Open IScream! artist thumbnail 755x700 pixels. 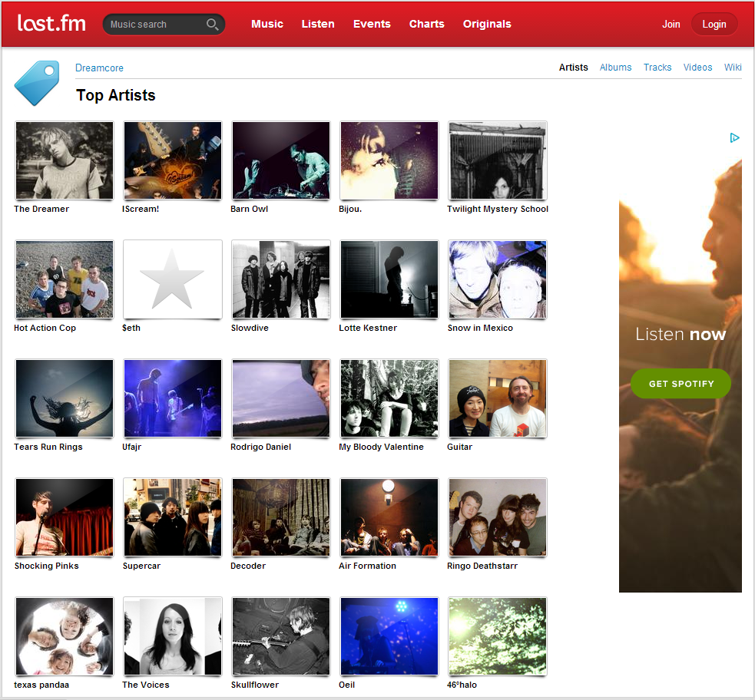tap(173, 160)
